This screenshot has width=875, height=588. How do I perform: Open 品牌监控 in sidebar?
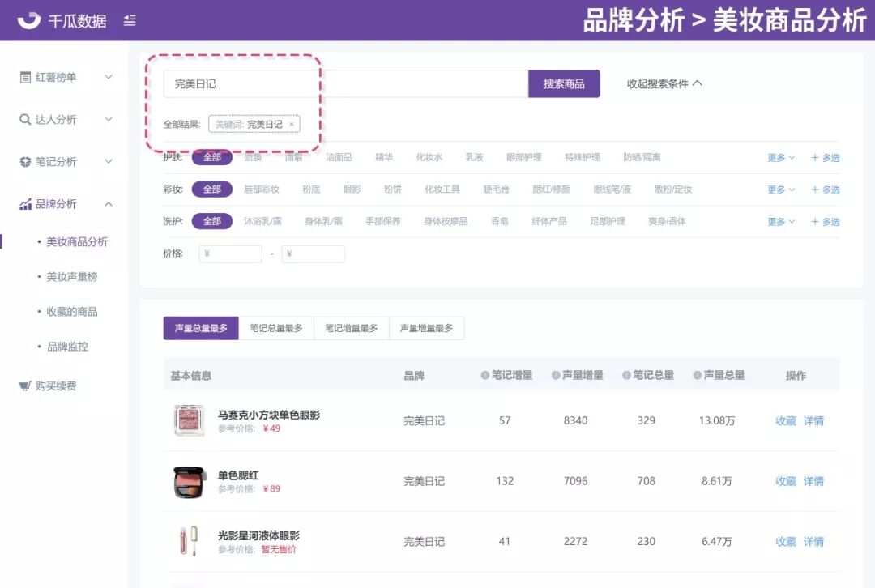(x=67, y=347)
